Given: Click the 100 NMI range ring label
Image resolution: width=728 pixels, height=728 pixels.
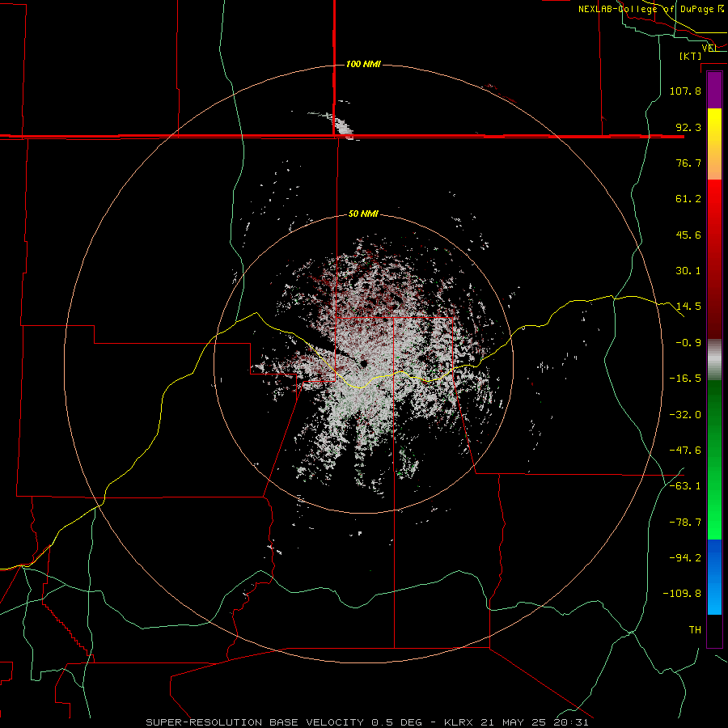Looking at the screenshot, I should pos(363,64).
